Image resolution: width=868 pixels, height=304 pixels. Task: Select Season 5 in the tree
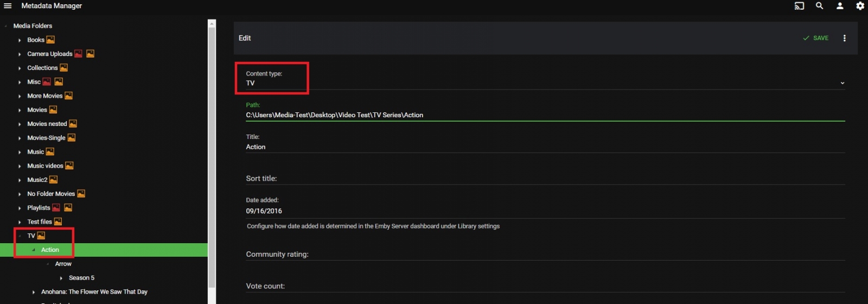[x=81, y=278]
